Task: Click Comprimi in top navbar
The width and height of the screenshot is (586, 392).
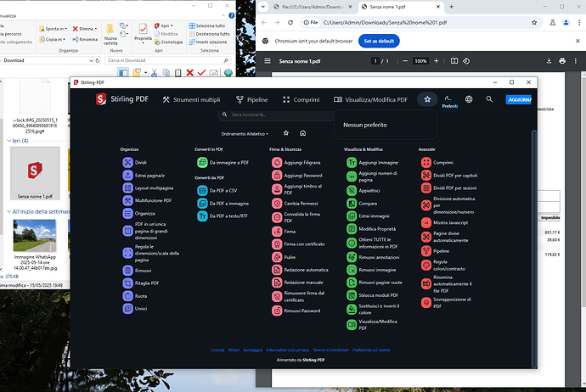Action: 301,99
